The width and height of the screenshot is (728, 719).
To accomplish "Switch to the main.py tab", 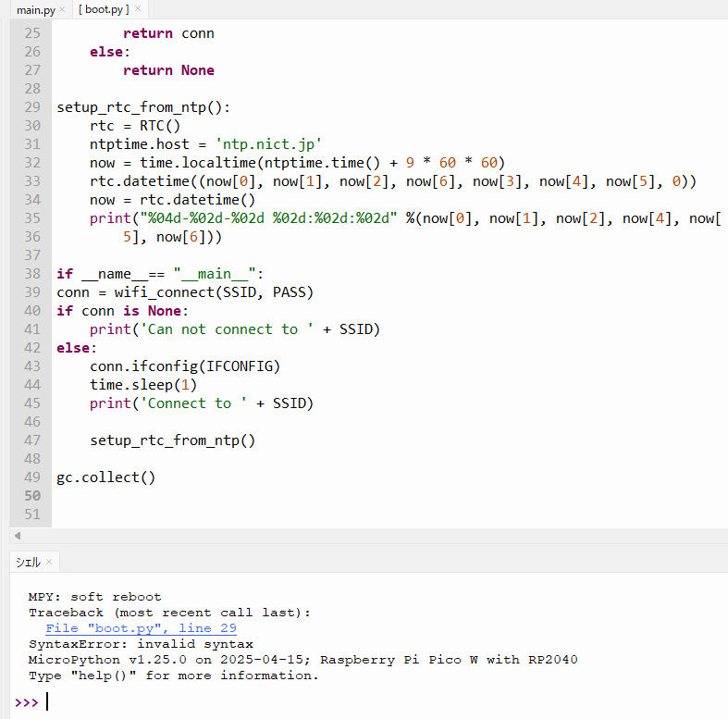I will pyautogui.click(x=35, y=9).
